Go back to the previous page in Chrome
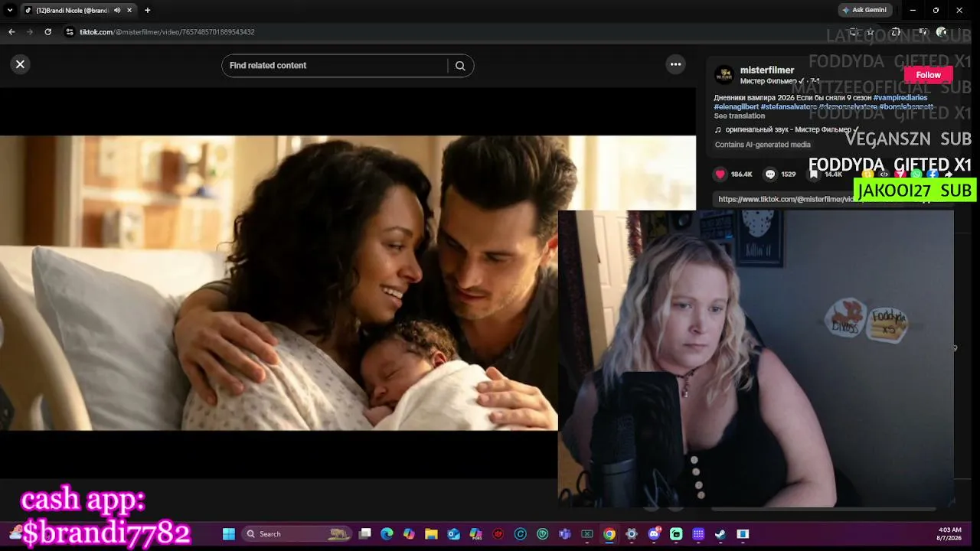The width and height of the screenshot is (980, 551). point(11,32)
